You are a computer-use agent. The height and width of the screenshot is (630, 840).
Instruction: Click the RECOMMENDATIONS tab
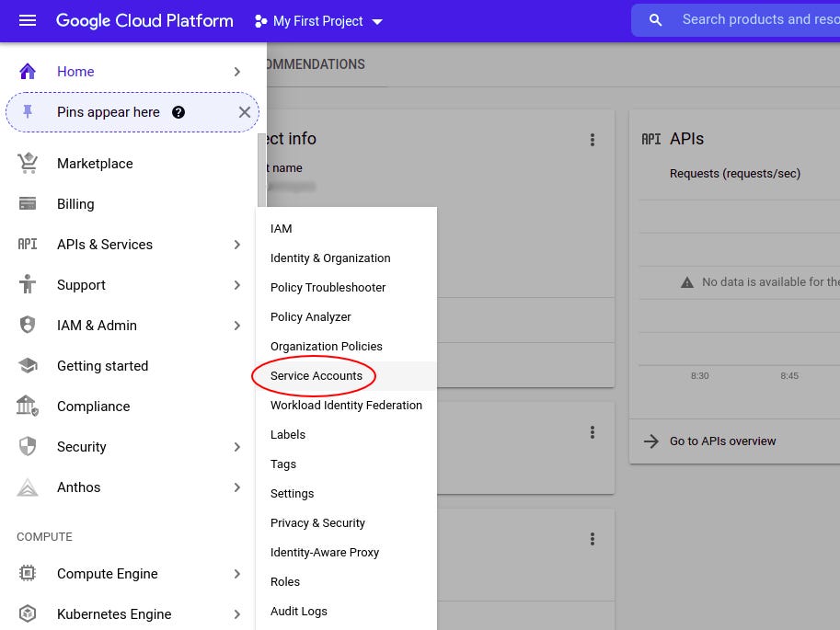point(316,64)
